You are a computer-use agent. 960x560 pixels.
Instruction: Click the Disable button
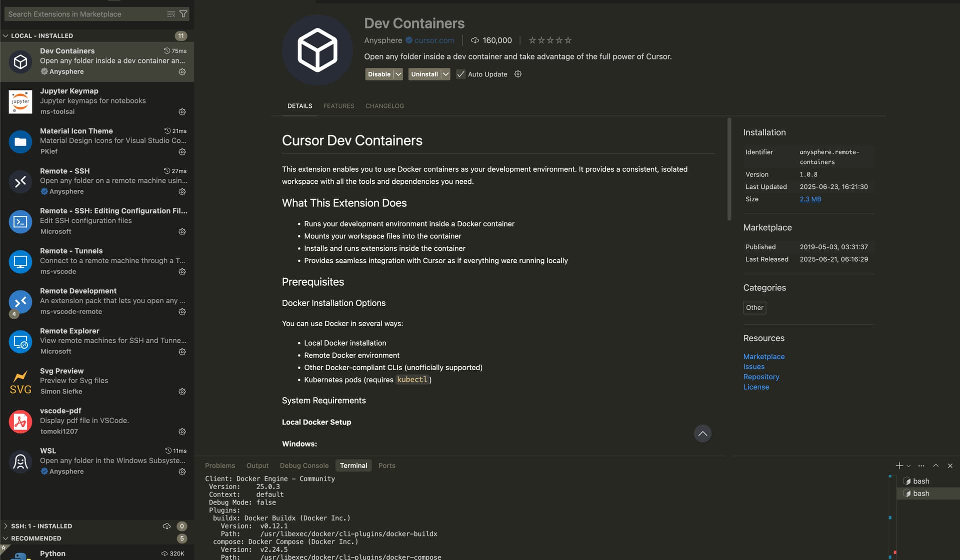point(379,74)
